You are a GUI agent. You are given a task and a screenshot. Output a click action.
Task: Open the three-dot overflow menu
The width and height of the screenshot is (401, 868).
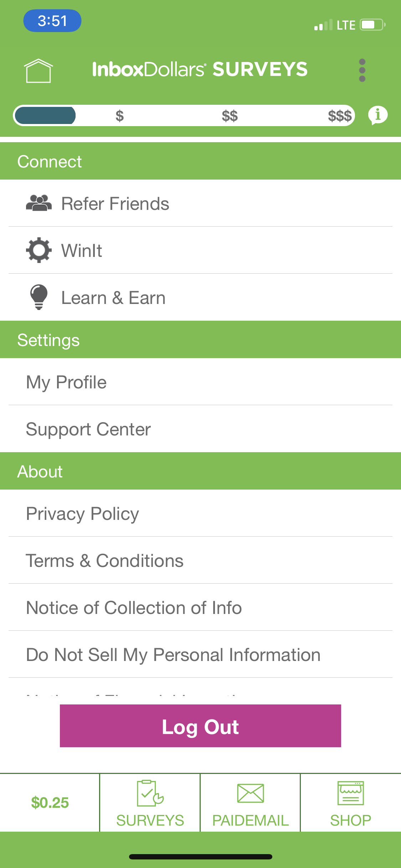pos(362,70)
